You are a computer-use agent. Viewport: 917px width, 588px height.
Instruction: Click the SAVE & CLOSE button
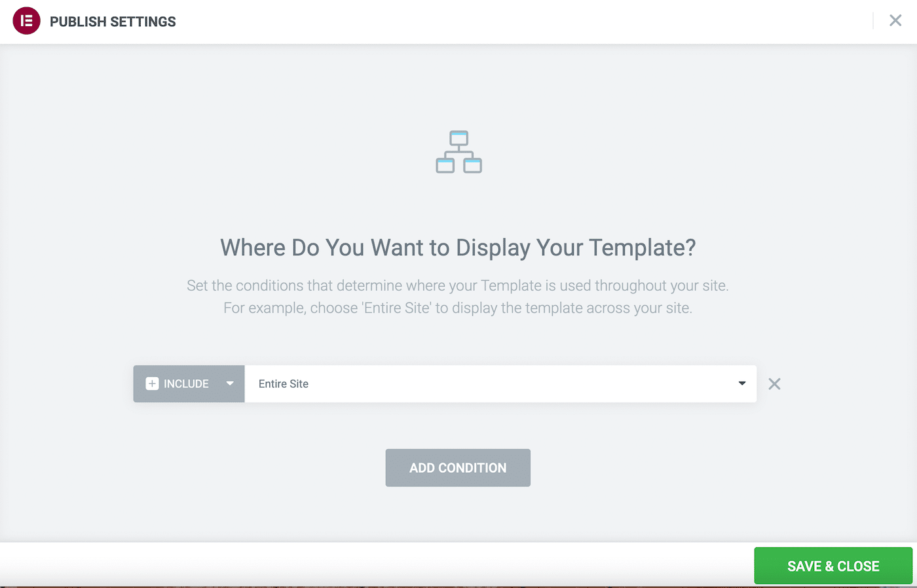[833, 566]
